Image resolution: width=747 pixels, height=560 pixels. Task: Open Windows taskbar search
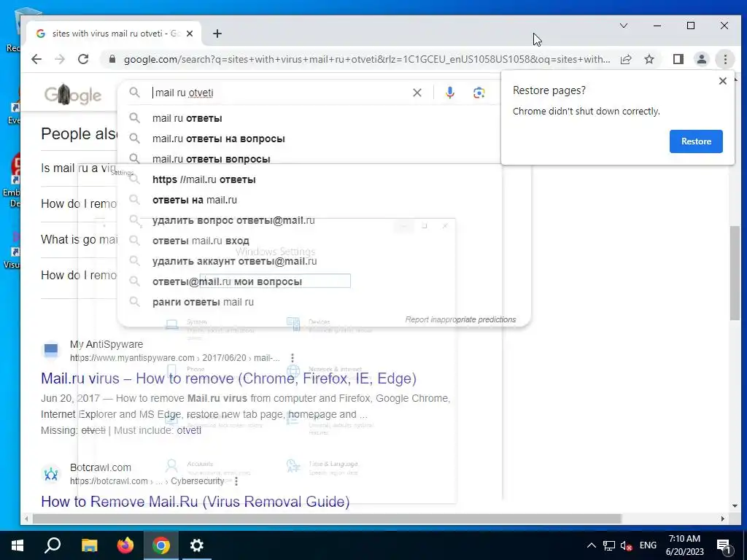[x=53, y=545]
